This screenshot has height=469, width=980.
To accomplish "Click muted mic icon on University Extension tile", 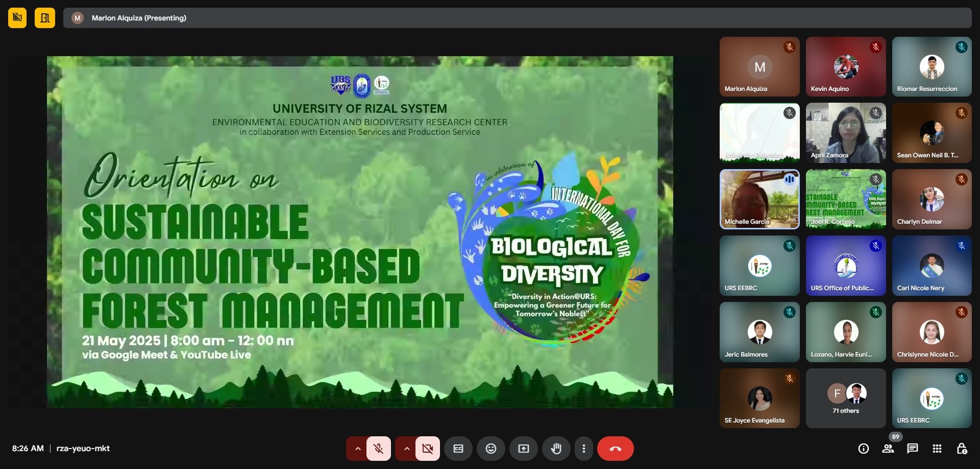I will click(790, 113).
